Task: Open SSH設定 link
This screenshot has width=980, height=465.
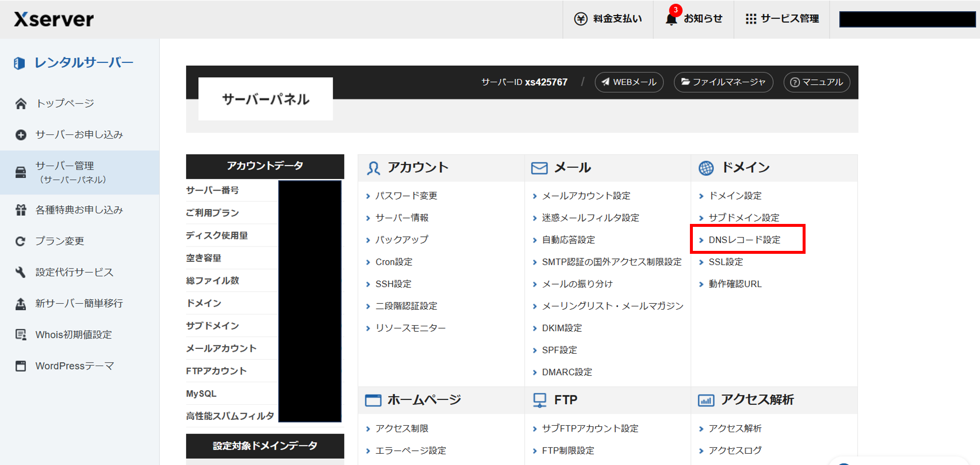Action: pyautogui.click(x=393, y=284)
